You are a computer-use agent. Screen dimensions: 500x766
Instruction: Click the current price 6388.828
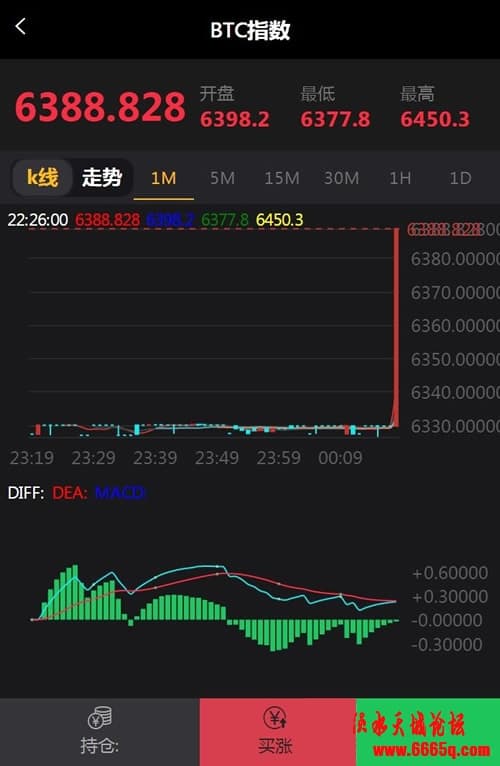pyautogui.click(x=100, y=107)
